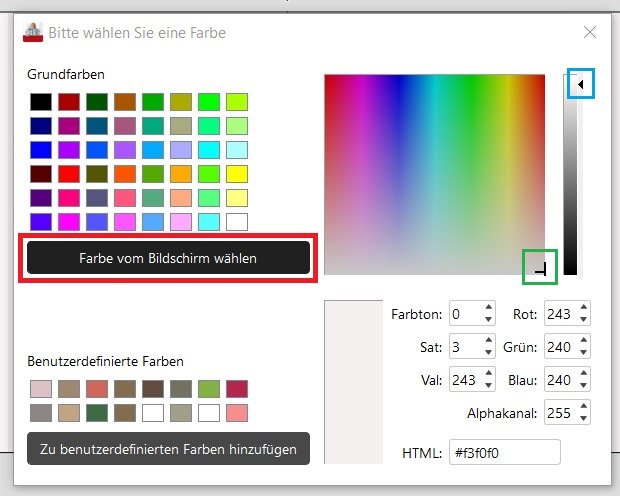
Task: Click the HTML hex color input field
Action: [x=505, y=452]
